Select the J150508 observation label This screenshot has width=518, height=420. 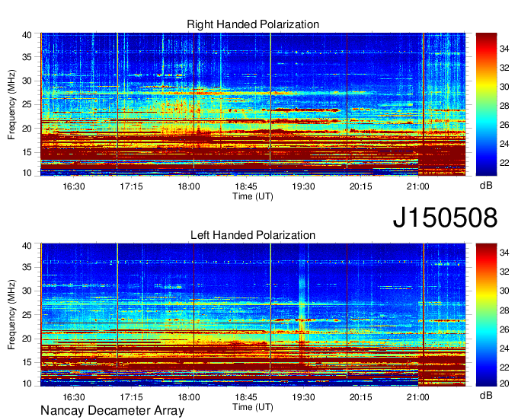pos(445,218)
